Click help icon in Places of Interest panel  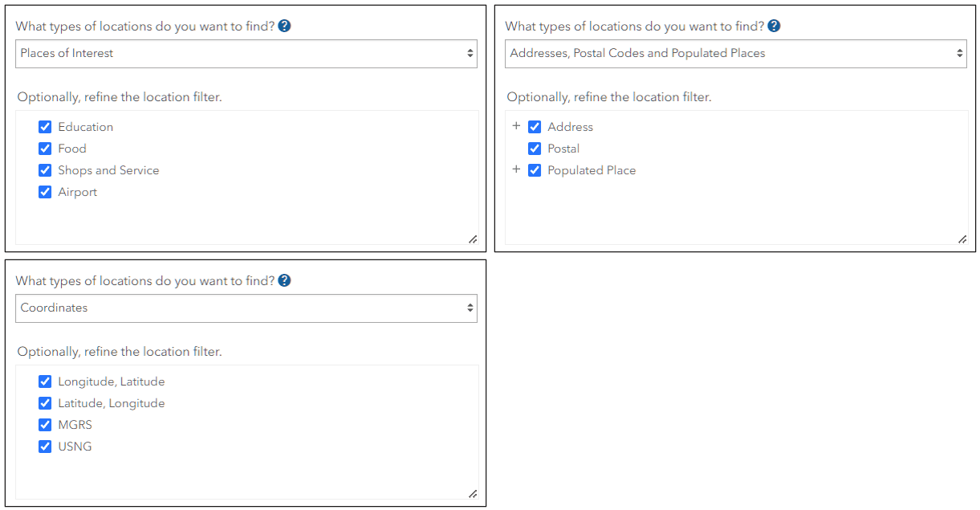click(284, 26)
